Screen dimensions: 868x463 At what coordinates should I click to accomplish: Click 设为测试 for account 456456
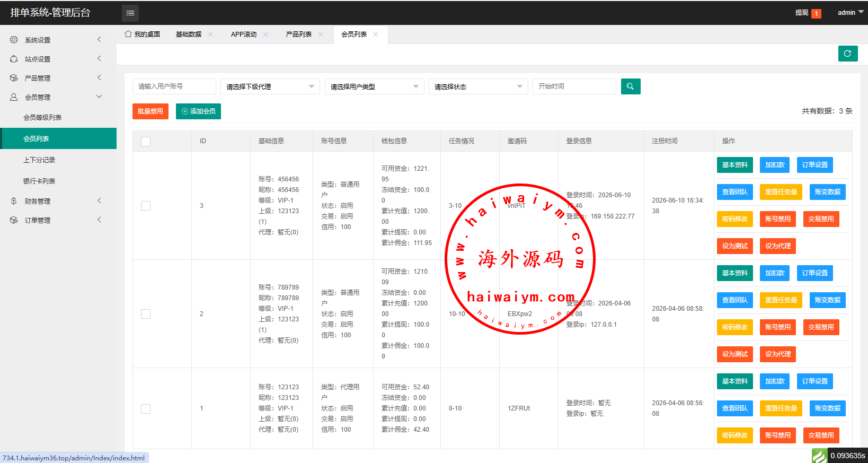(735, 246)
